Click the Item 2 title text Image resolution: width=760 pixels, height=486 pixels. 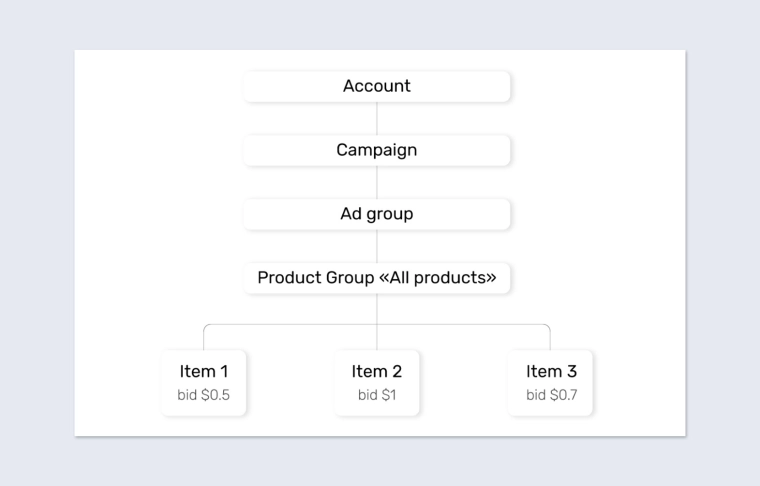pyautogui.click(x=377, y=371)
